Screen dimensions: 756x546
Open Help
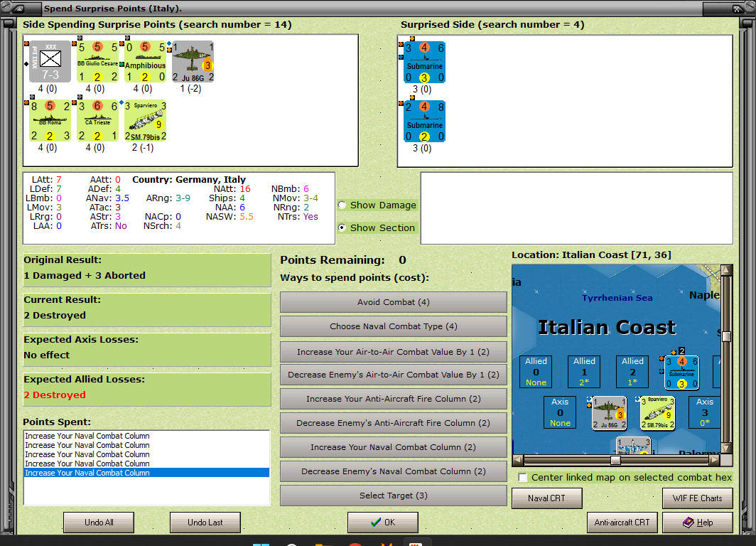[698, 523]
